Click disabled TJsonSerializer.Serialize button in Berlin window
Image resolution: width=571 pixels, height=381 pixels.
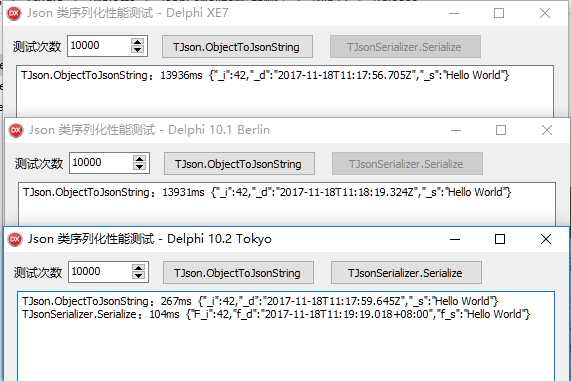(x=407, y=164)
